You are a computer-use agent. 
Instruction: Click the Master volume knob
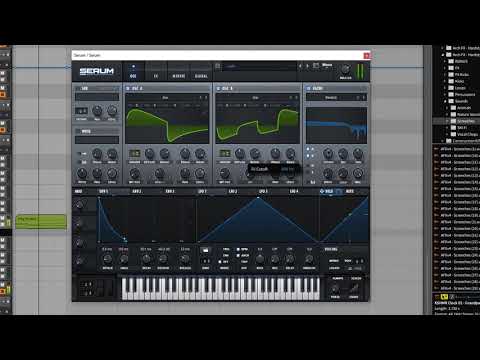click(x=345, y=69)
